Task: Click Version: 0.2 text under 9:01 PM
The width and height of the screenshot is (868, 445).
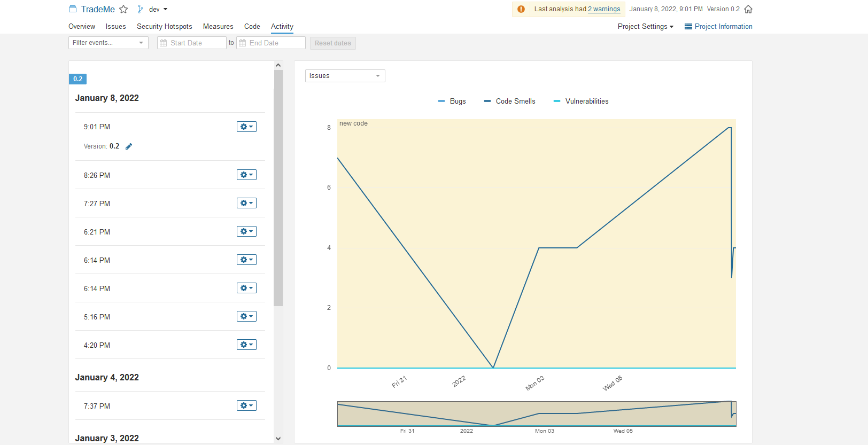Action: 102,146
